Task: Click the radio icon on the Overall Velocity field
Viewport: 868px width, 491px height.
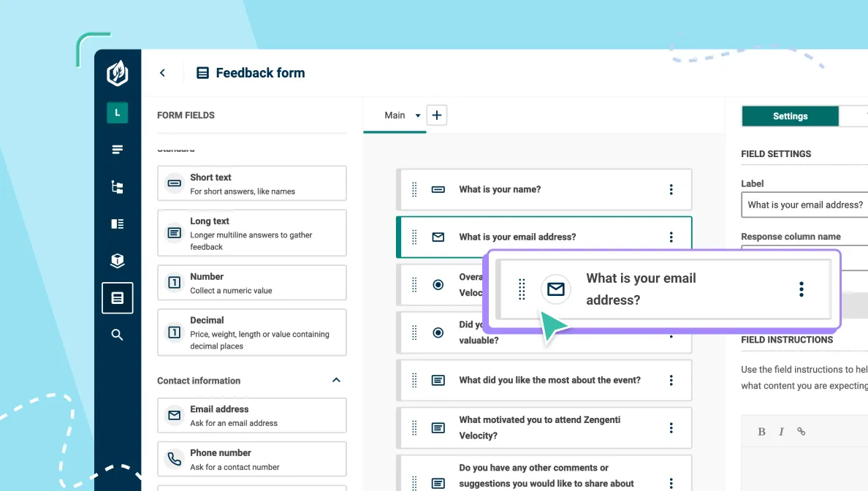Action: click(x=438, y=284)
